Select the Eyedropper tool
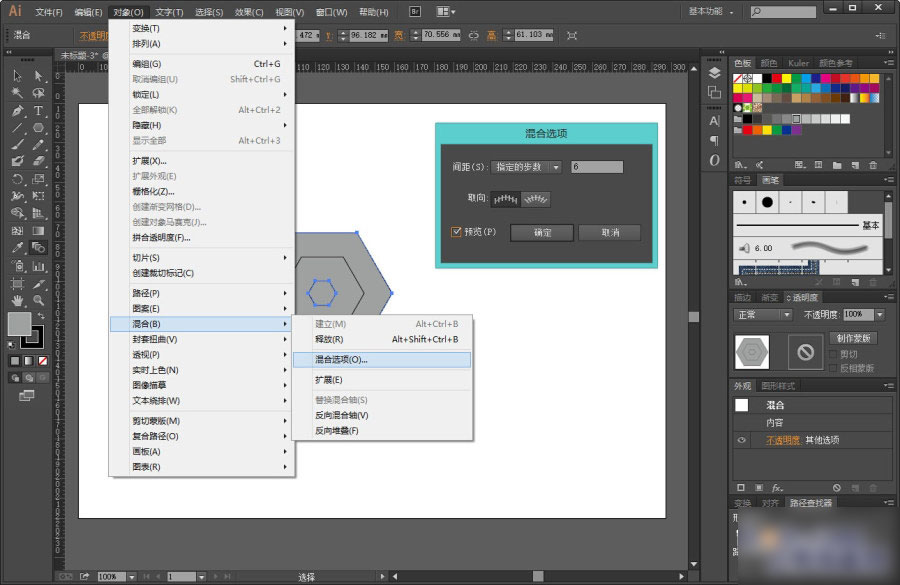The width and height of the screenshot is (900, 585). pos(17,248)
